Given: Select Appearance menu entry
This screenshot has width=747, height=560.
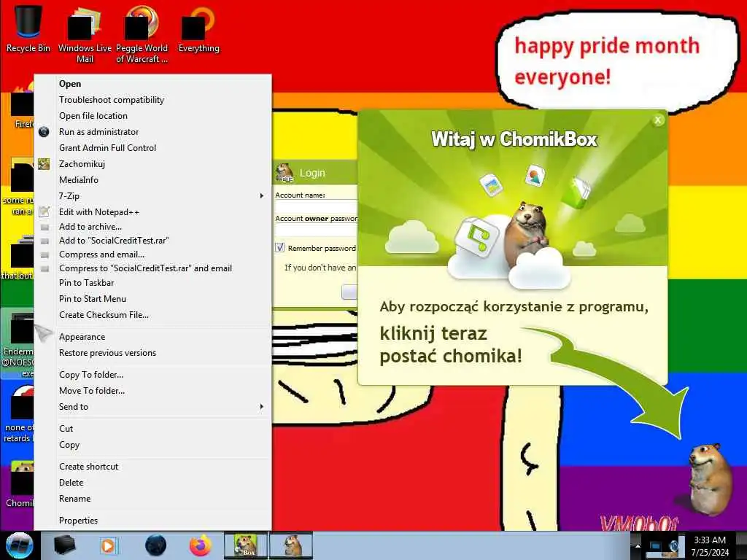Looking at the screenshot, I should click(x=152, y=337).
